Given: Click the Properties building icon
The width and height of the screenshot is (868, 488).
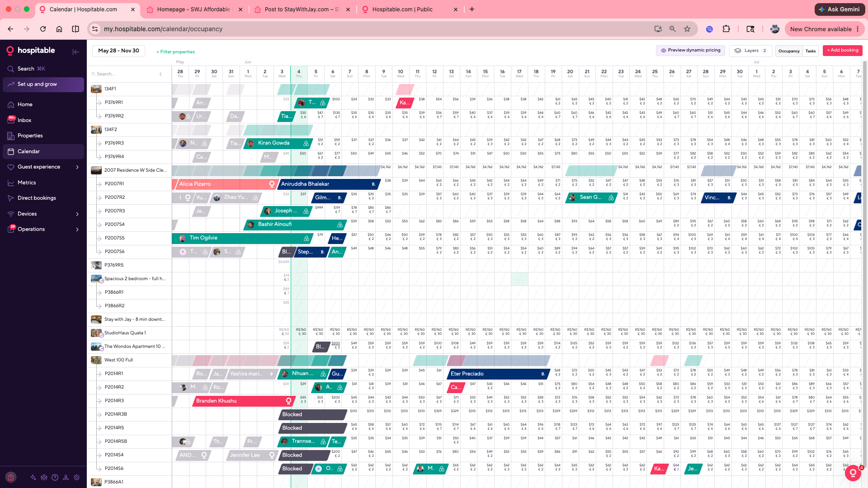Looking at the screenshot, I should pos(11,136).
